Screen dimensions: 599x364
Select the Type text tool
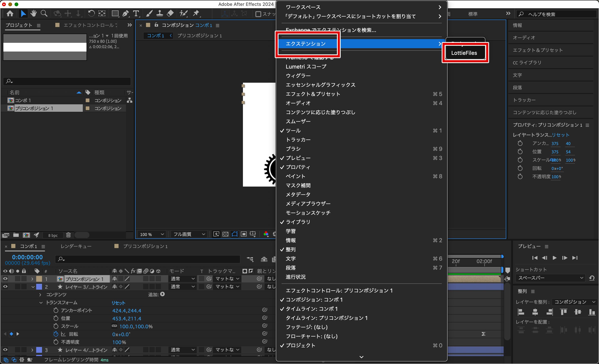pos(136,13)
